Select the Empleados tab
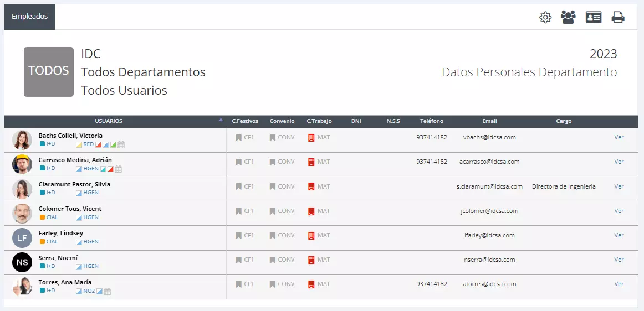644x311 pixels. (x=29, y=17)
